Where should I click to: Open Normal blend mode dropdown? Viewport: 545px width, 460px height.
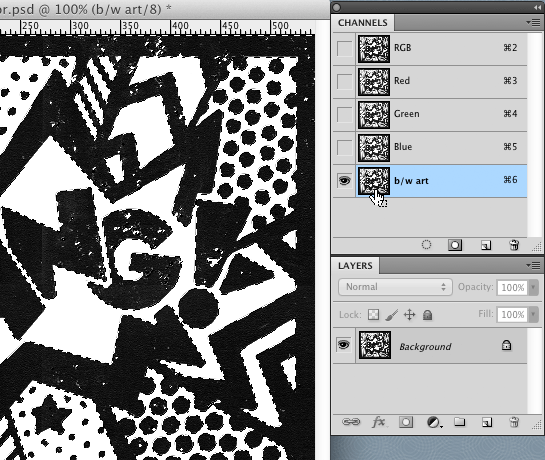tap(395, 287)
